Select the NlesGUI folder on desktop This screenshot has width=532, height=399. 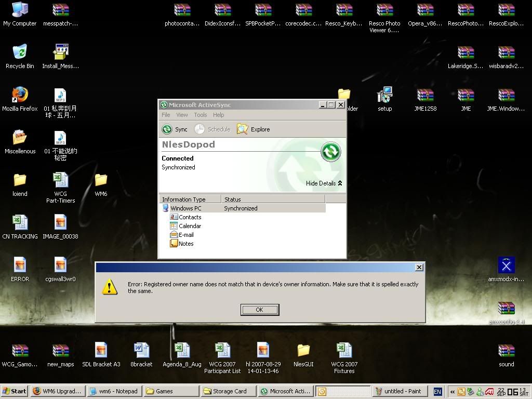(303, 351)
